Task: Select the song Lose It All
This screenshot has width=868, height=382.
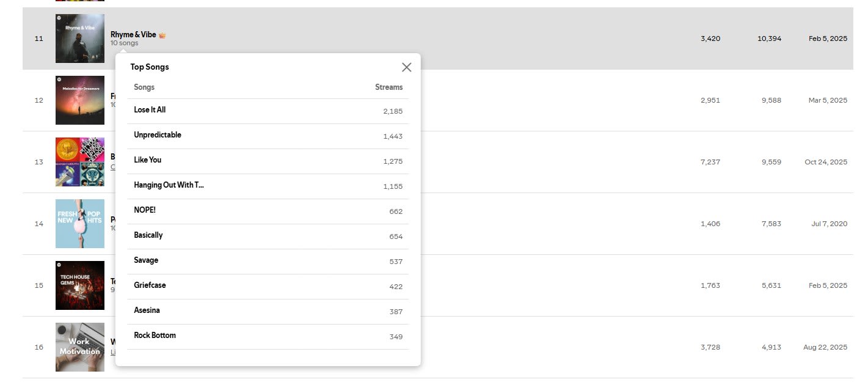Action: click(150, 110)
